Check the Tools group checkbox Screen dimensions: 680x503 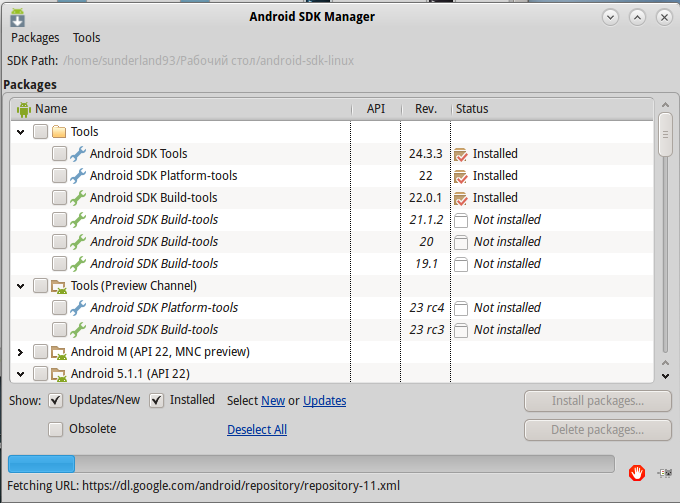coord(40,131)
